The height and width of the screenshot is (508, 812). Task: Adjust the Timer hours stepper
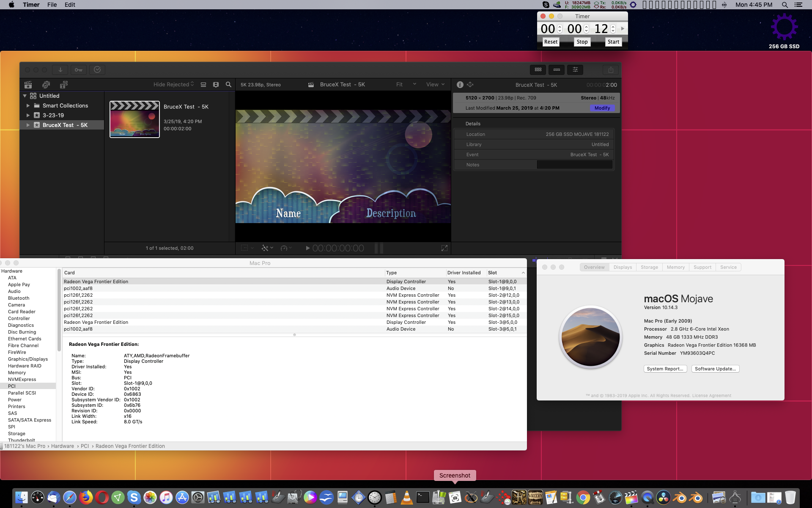coord(560,29)
